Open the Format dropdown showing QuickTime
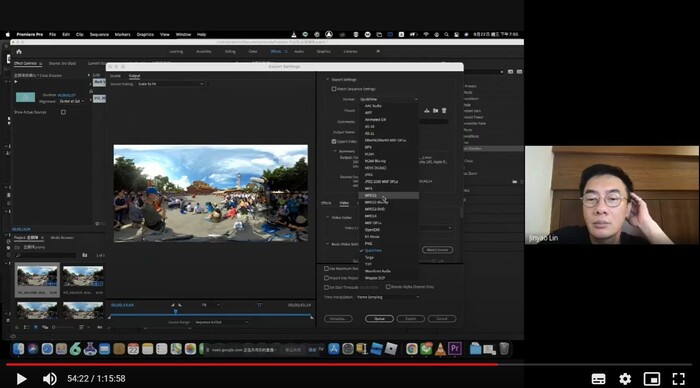 [388, 99]
